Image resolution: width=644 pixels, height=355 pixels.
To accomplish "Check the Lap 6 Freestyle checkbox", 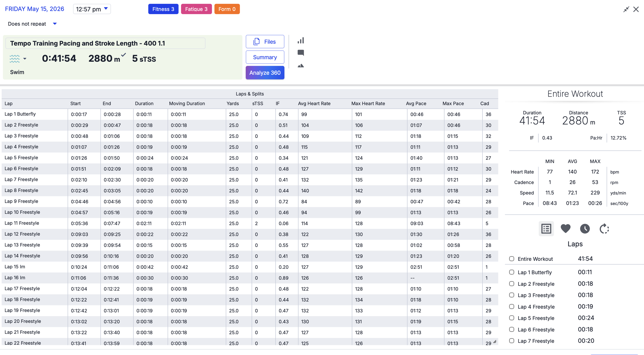I will 512,329.
